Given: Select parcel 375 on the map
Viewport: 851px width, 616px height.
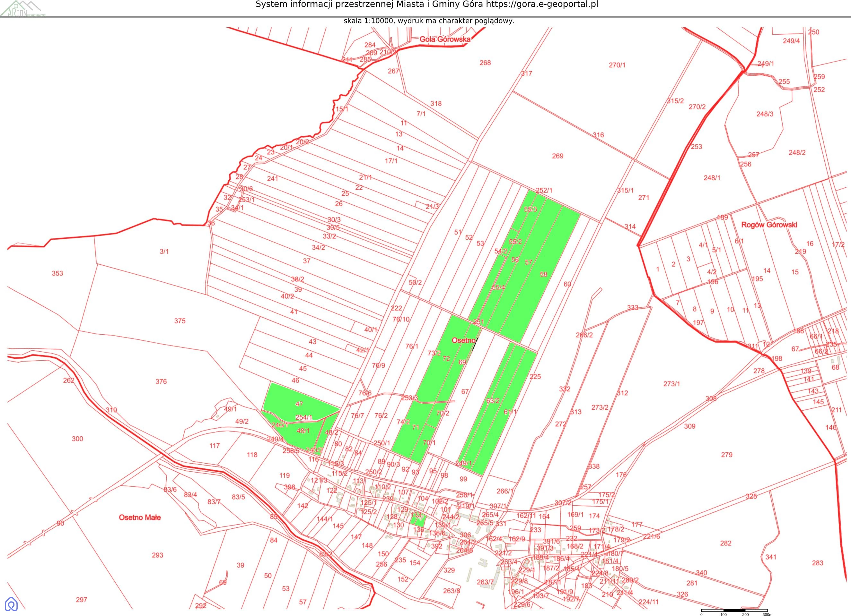Looking at the screenshot, I should [180, 321].
